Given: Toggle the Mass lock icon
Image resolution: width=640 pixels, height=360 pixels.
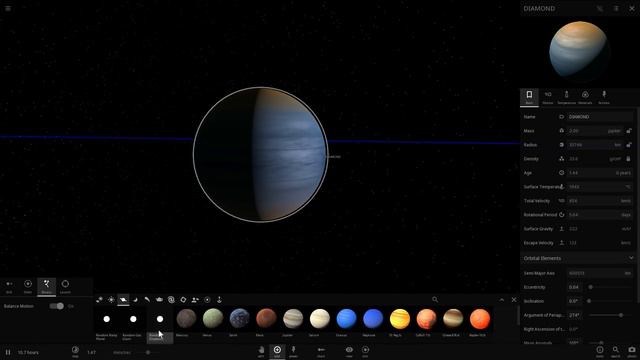Looking at the screenshot, I should click(x=629, y=131).
